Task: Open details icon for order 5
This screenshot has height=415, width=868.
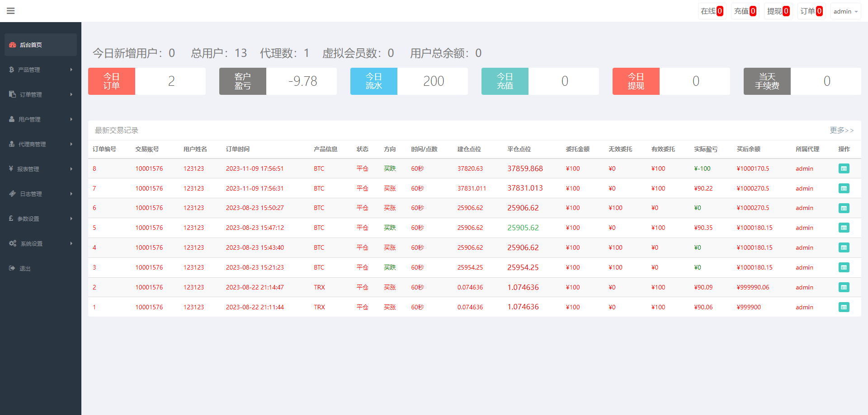Action: tap(844, 228)
